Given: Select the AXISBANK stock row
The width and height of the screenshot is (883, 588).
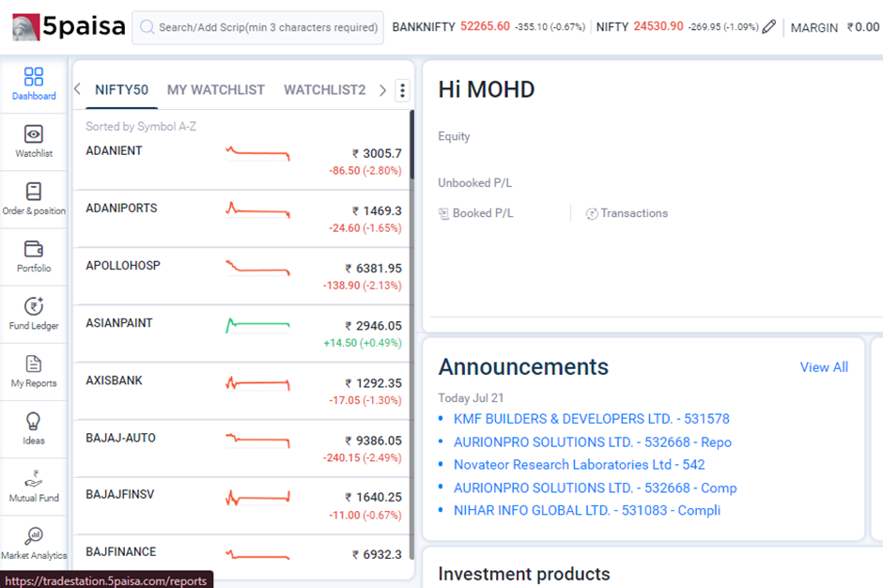Looking at the screenshot, I should 243,391.
